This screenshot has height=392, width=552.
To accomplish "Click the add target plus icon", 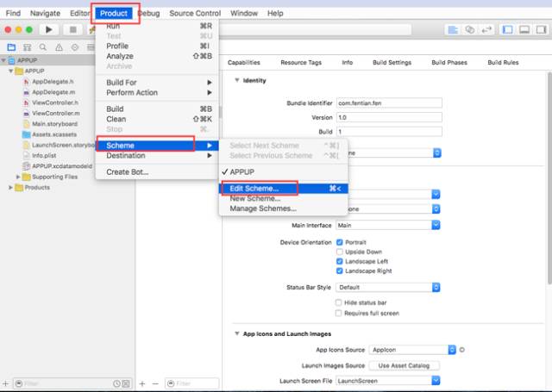I will point(142,383).
